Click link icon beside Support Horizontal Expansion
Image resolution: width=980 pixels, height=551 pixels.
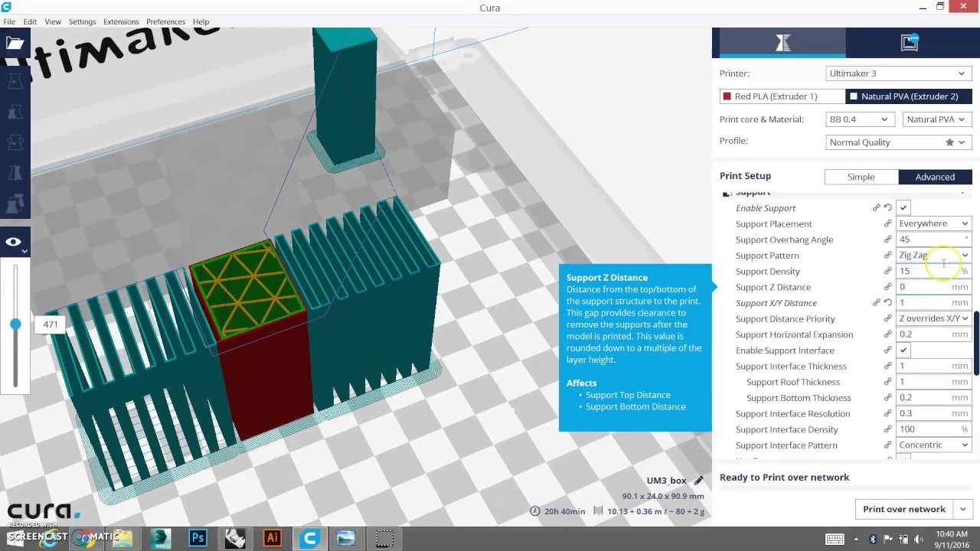pyautogui.click(x=888, y=334)
